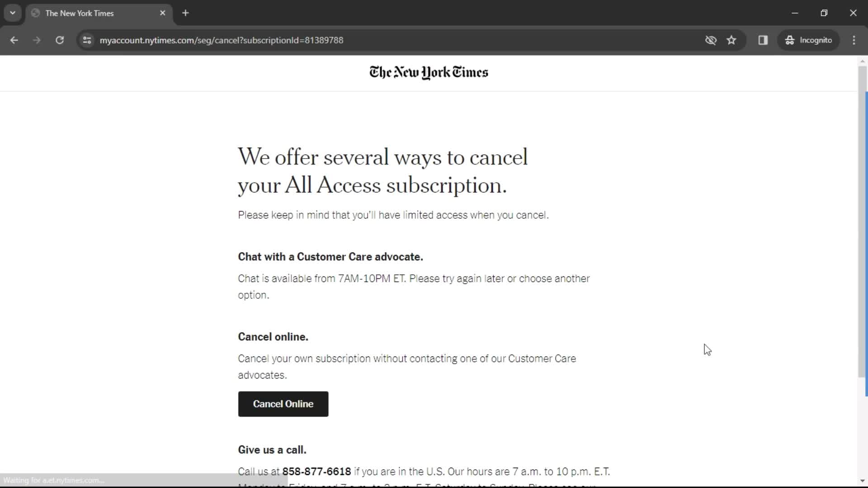The height and width of the screenshot is (488, 868).
Task: Click the close current tab icon
Action: coord(163,13)
